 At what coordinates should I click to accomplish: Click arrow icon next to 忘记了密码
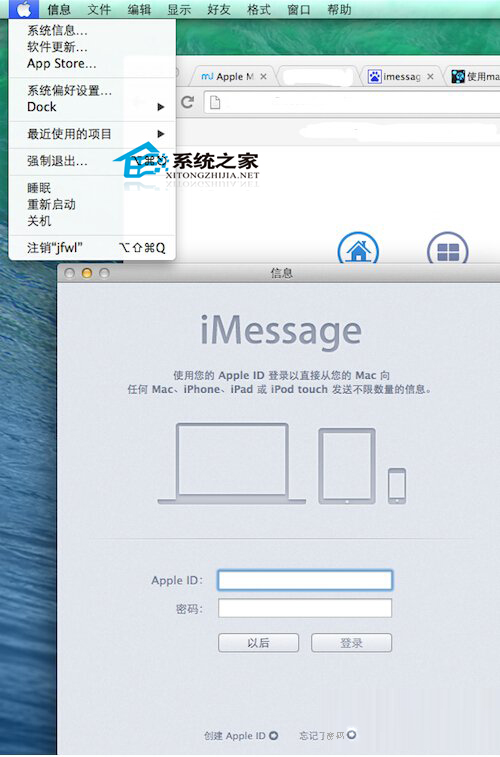pyautogui.click(x=351, y=734)
